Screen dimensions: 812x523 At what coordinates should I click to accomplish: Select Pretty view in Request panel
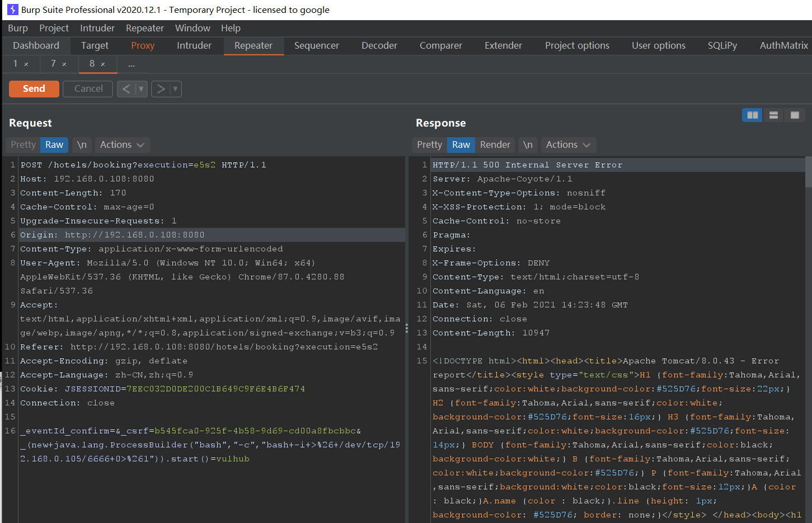(x=23, y=144)
